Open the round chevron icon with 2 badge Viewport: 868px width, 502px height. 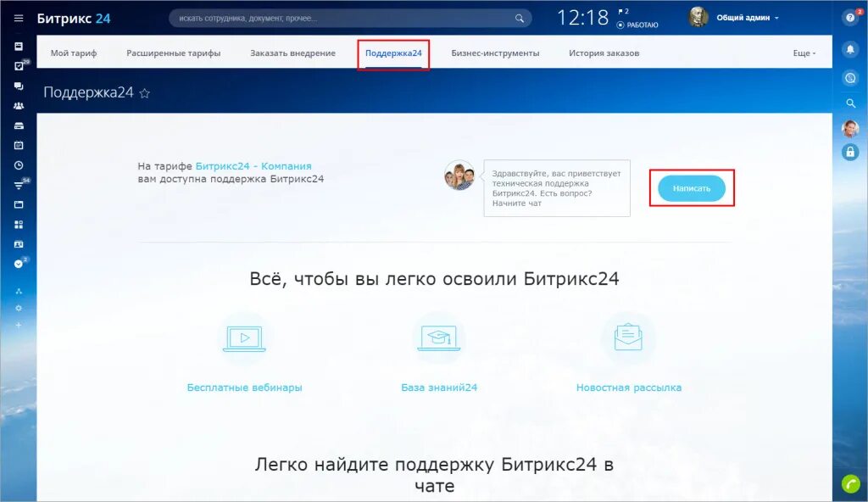click(x=19, y=265)
